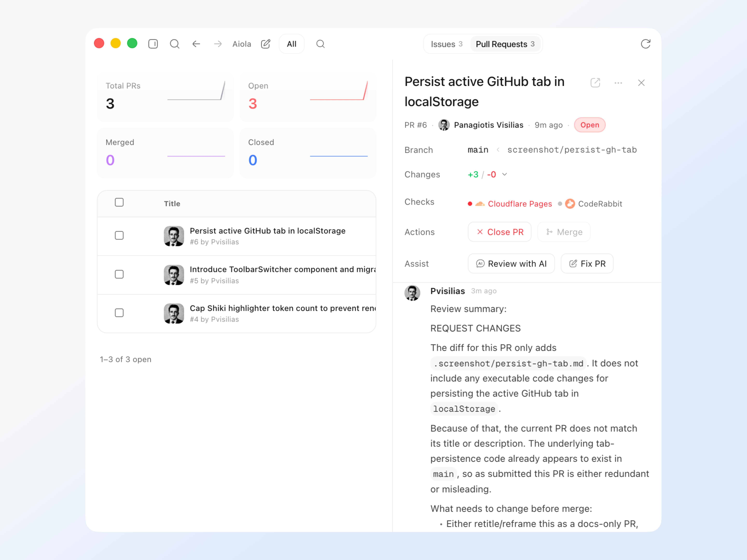The width and height of the screenshot is (747, 560).
Task: Expand the Changes +3 / -0 chevron
Action: [504, 174]
